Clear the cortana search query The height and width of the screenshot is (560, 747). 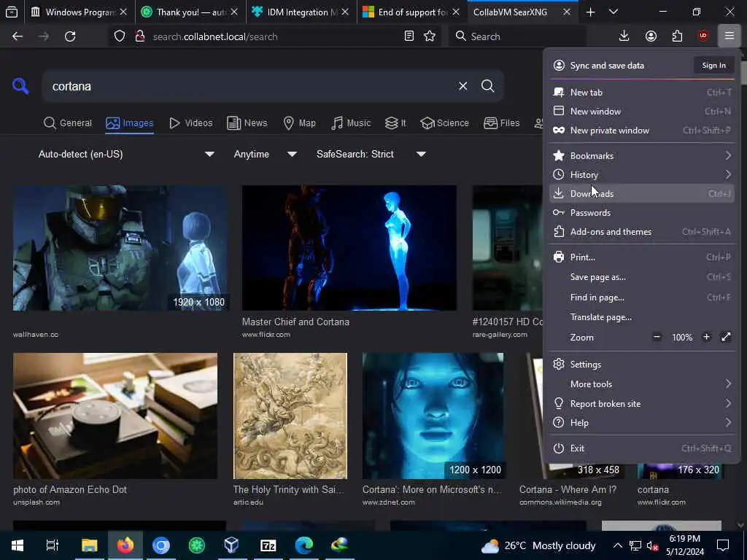coord(462,86)
